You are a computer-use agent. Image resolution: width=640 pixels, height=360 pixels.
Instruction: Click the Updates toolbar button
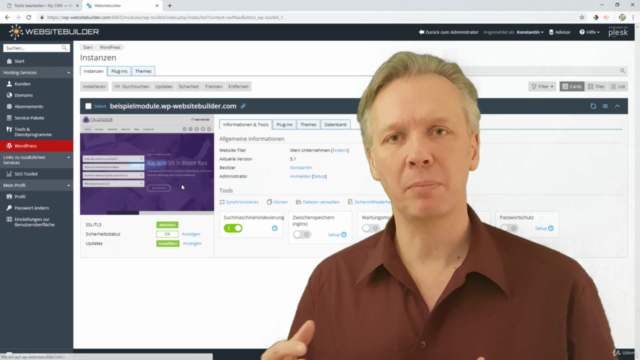pyautogui.click(x=164, y=87)
